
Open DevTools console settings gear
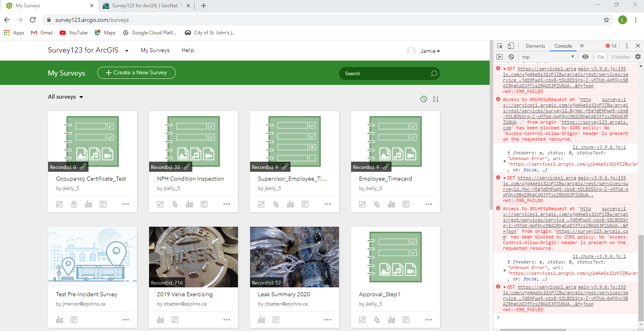[x=638, y=57]
